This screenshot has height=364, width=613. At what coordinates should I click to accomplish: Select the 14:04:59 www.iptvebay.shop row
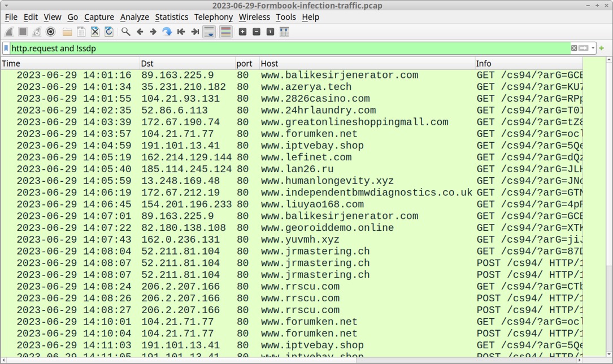tap(292, 145)
